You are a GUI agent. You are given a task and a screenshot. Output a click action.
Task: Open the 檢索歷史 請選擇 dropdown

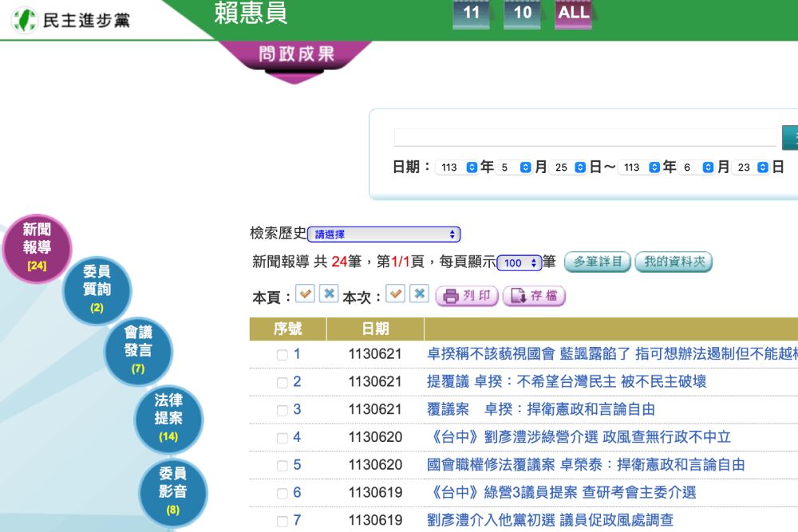384,234
